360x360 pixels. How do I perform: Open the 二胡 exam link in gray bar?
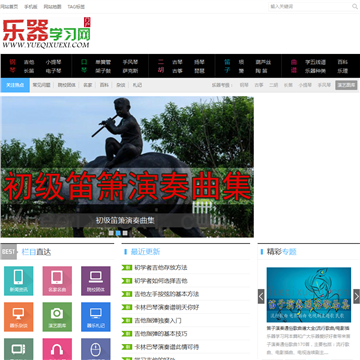pyautogui.click(x=274, y=85)
